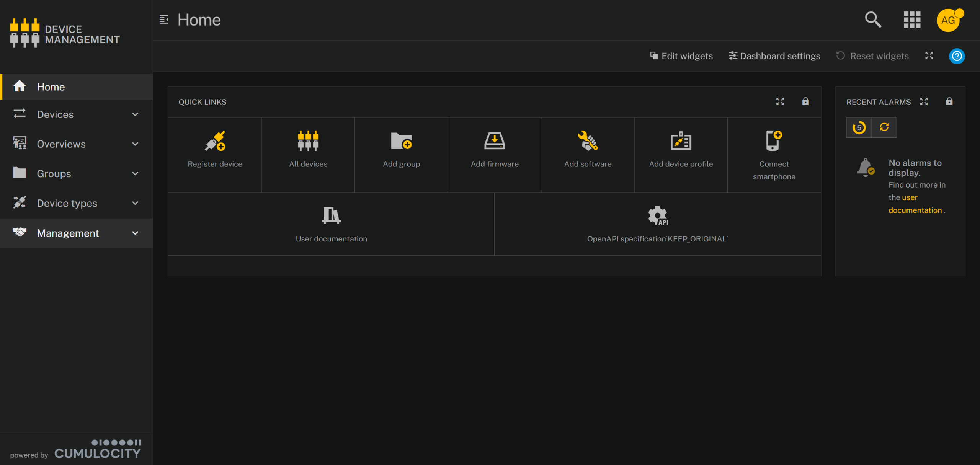Select Home in the sidebar
980x465 pixels.
pyautogui.click(x=51, y=87)
